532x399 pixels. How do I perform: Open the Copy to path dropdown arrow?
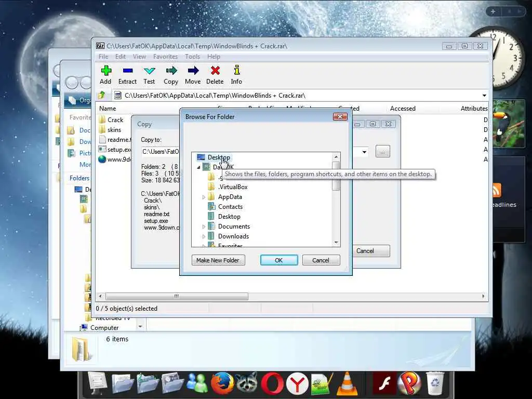tap(364, 152)
